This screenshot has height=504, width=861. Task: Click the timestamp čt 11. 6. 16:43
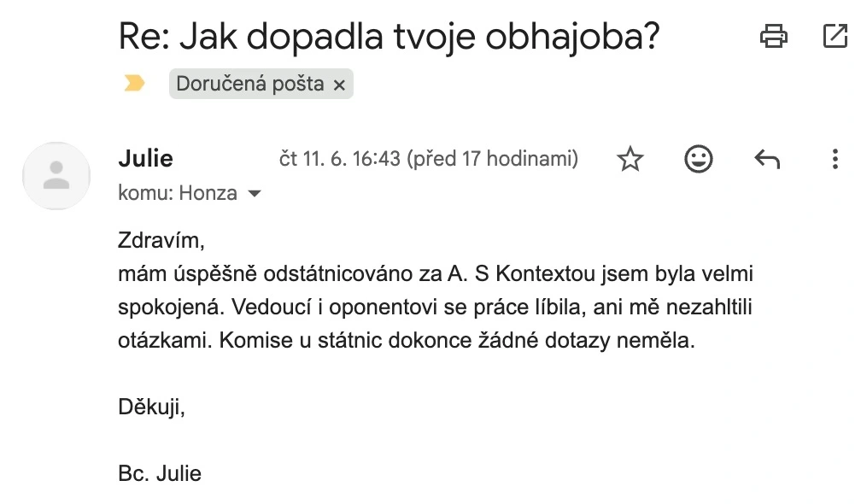coord(340,159)
